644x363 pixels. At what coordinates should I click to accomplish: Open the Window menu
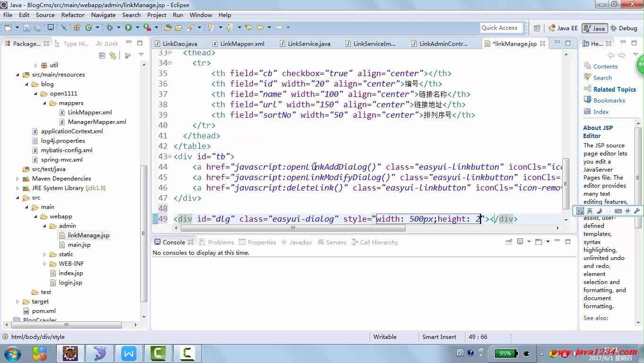tap(201, 15)
